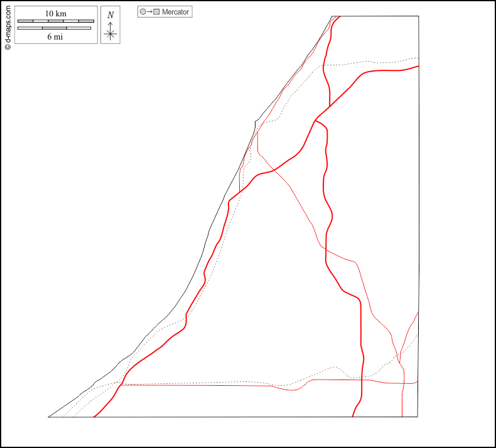Screen dimensions: 496x448
Task: Click the small arrow between circle and square
Action: click(150, 12)
